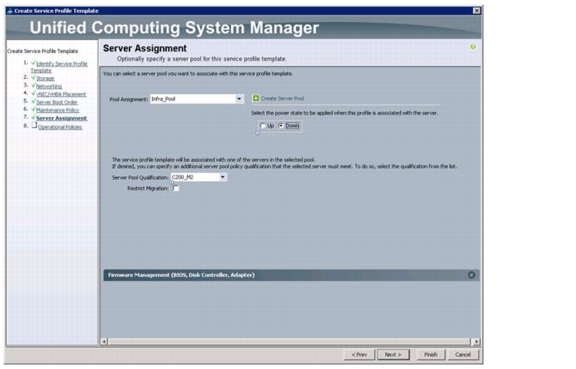Toggle the Restrict Migration checkbox
Image resolution: width=576 pixels, height=369 pixels.
(x=176, y=188)
